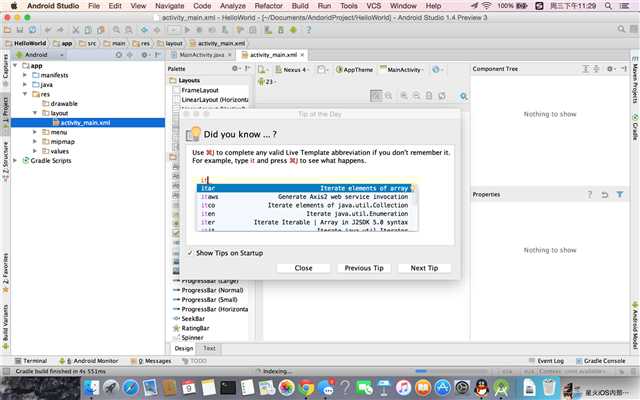Open the Nexus 4 device dropdown

point(293,70)
